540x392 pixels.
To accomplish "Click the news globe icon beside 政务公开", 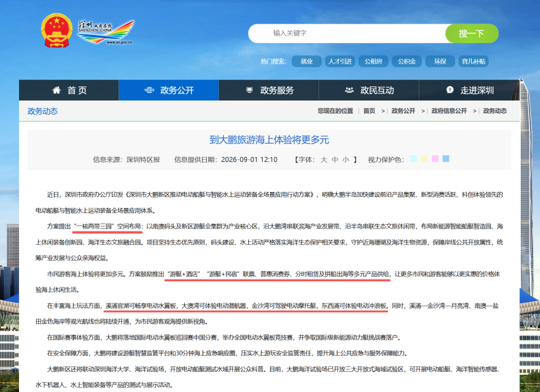I will tap(149, 90).
